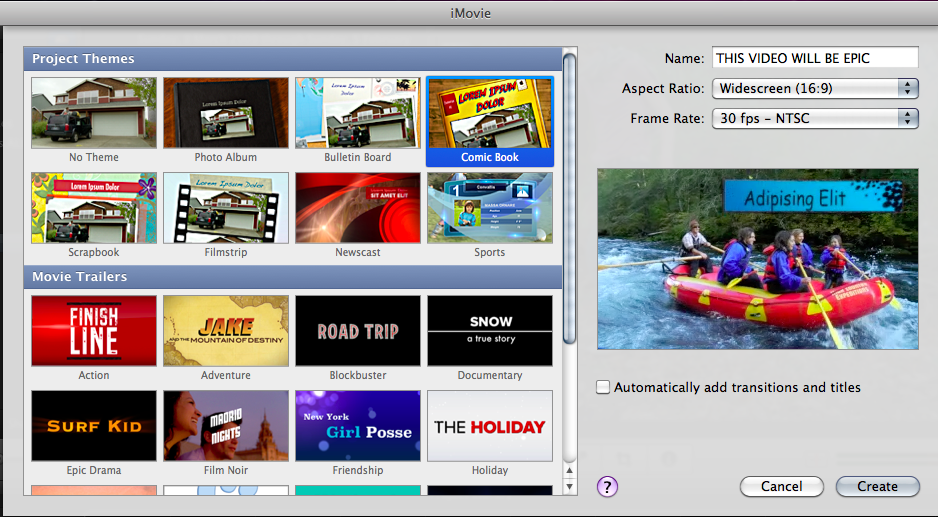Screen dimensions: 938x517
Task: Open help with the question mark icon
Action: 608,486
